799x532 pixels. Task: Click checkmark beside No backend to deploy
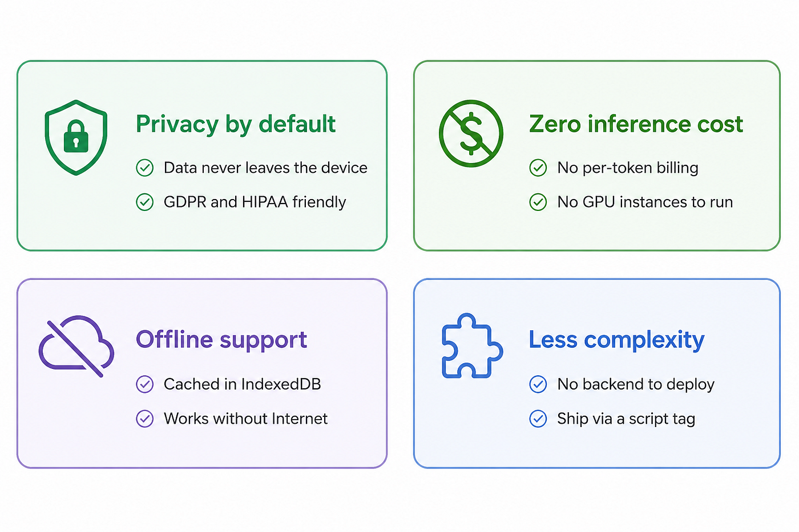coord(538,384)
